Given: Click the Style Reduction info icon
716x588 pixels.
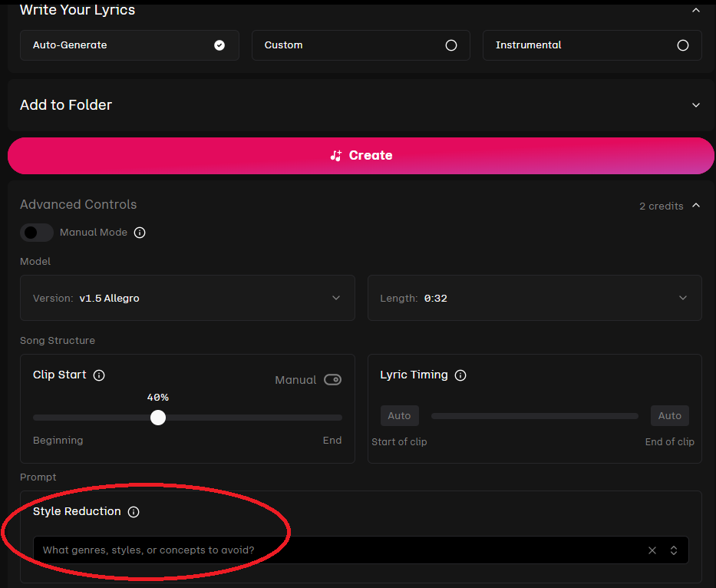Looking at the screenshot, I should coord(134,512).
